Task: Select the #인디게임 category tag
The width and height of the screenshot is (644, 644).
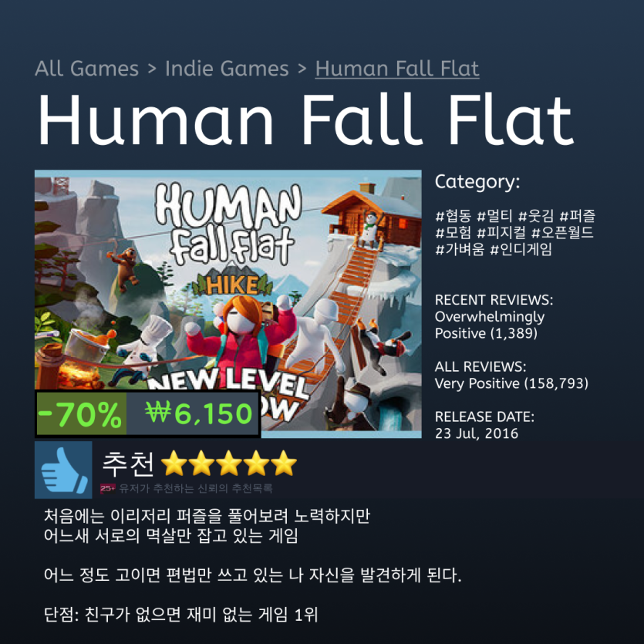Action: (x=521, y=249)
